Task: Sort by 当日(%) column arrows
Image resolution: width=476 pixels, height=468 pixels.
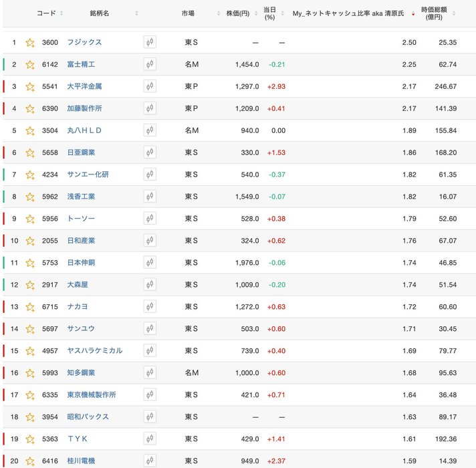Action: tap(282, 13)
